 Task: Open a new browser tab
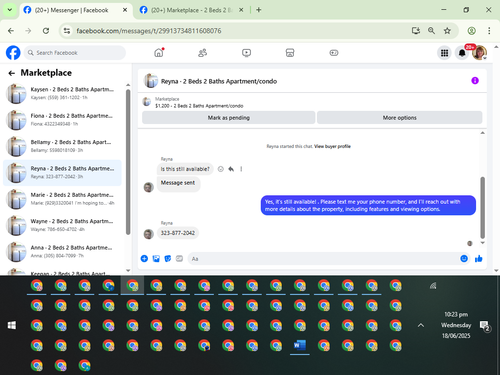point(259,10)
